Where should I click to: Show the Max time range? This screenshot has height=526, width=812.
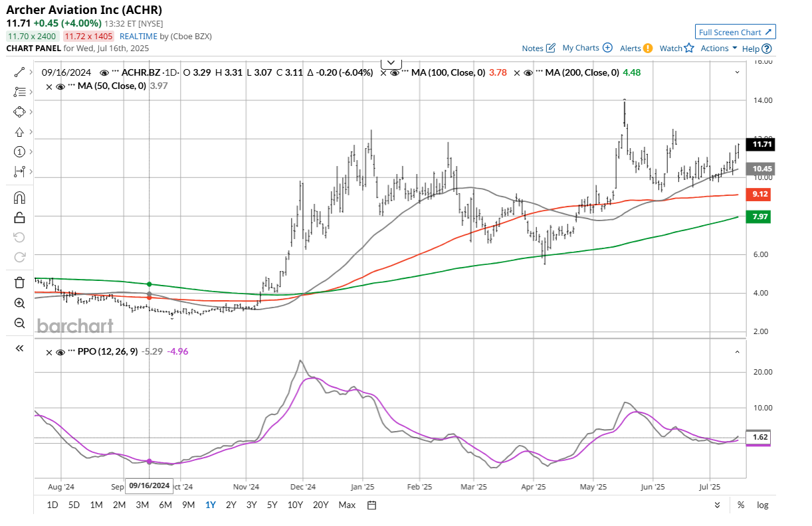tap(347, 505)
